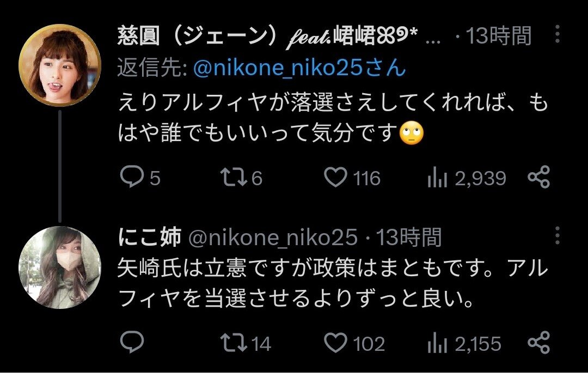The width and height of the screenshot is (588, 377).
Task: Open more options for 慈圓's tweet
Action: coord(558,34)
